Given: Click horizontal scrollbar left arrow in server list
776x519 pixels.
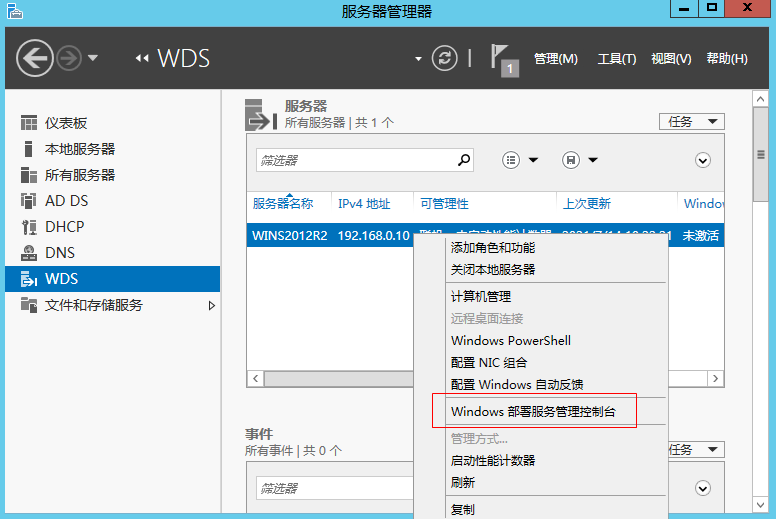Looking at the screenshot, I should 255,378.
